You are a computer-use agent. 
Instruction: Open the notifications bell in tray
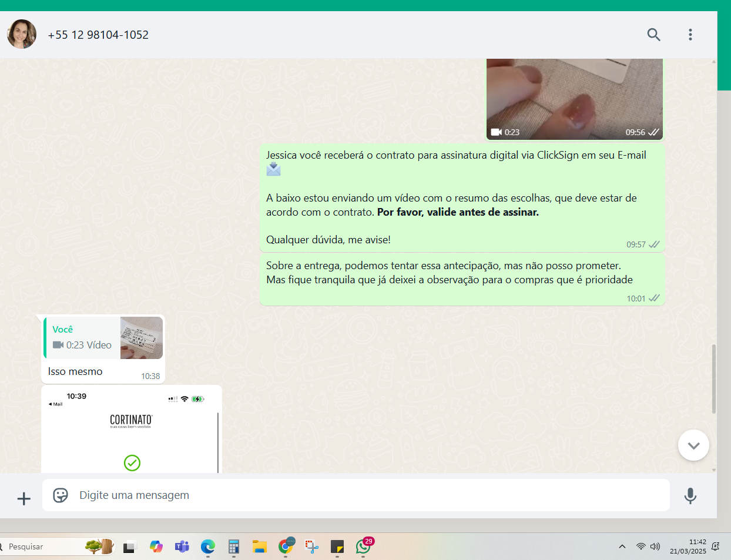716,546
